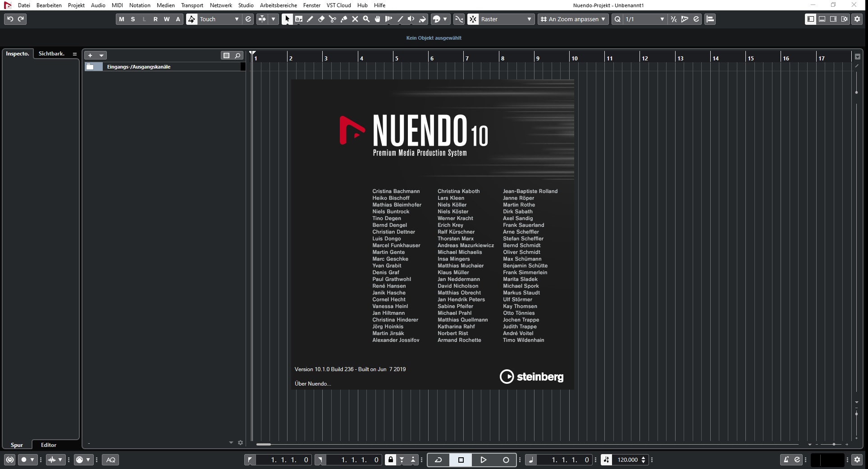Expand the add track dropdown arrow
868x469 pixels.
tap(102, 55)
